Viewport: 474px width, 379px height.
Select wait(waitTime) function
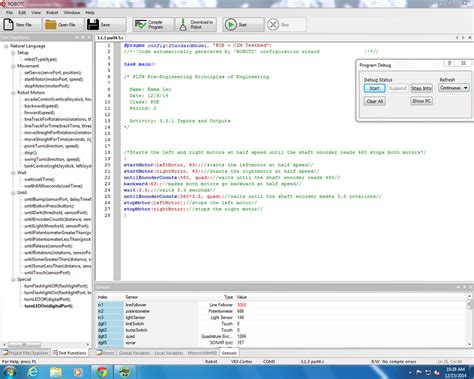point(39,179)
